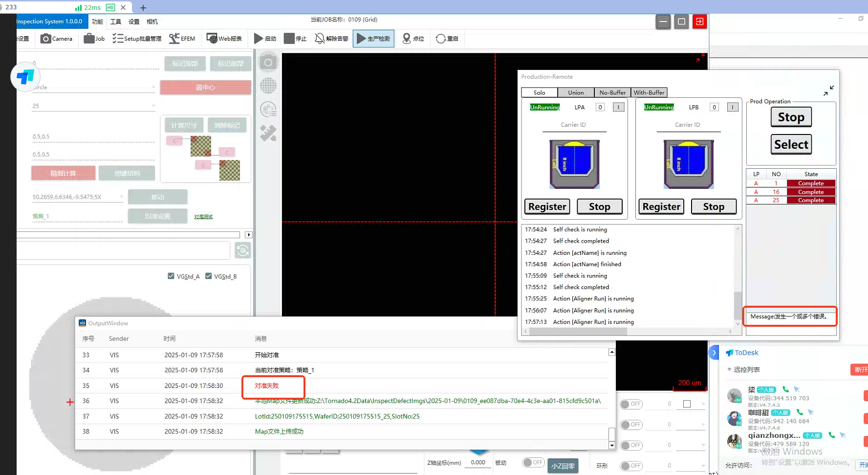Toggle the LPB indicator button
Image resolution: width=868 pixels, height=475 pixels.
point(733,107)
